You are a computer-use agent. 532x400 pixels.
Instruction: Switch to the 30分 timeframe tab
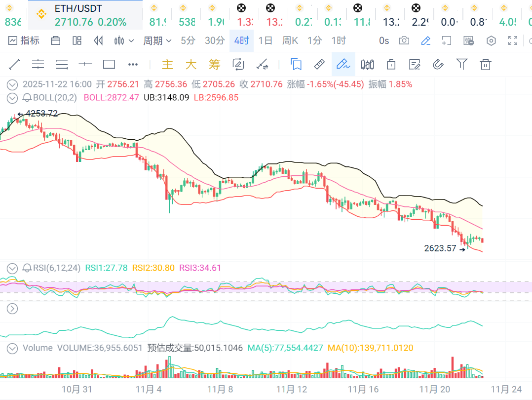pyautogui.click(x=215, y=40)
